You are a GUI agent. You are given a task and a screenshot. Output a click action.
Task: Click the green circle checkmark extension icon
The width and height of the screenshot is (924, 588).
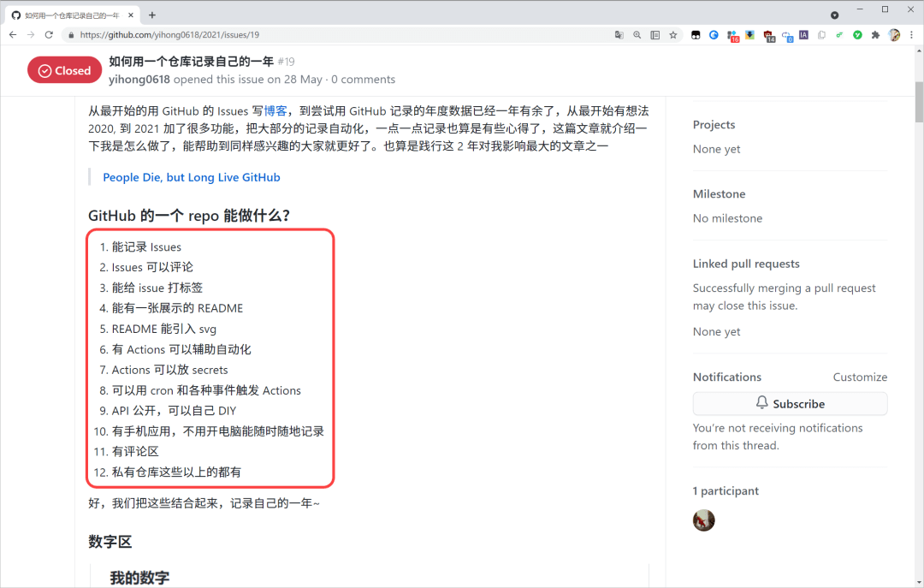(x=857, y=35)
